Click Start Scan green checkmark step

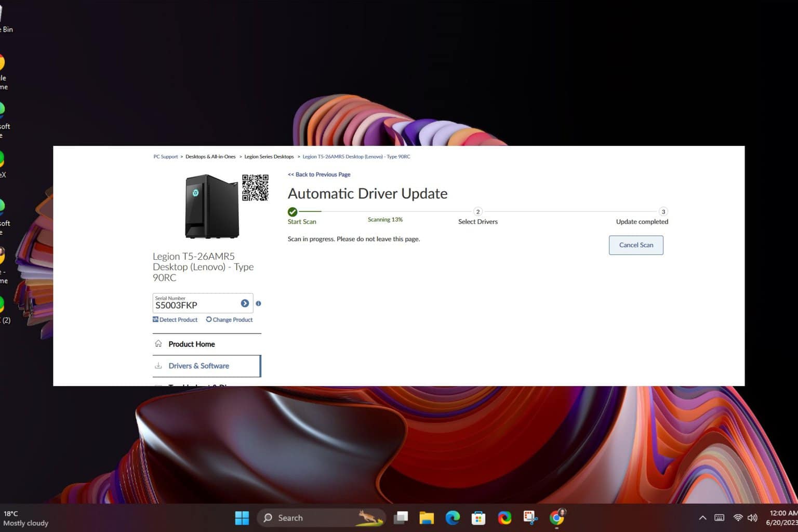(292, 211)
